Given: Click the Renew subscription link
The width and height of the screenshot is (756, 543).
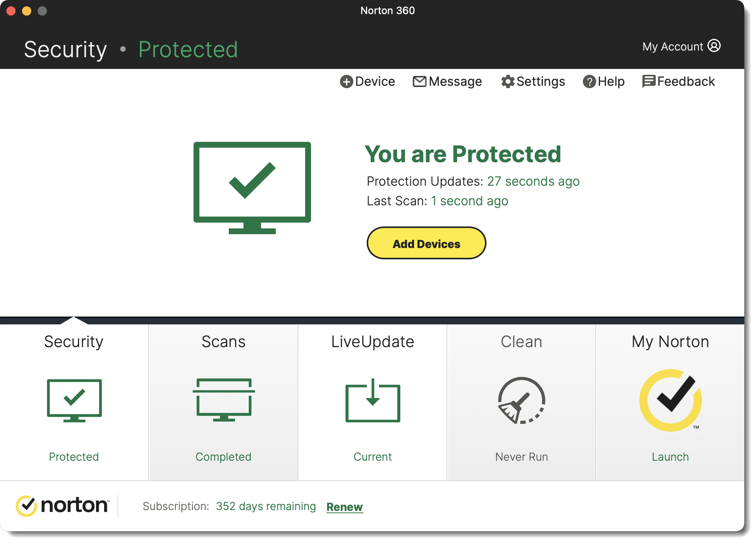Looking at the screenshot, I should (x=345, y=507).
